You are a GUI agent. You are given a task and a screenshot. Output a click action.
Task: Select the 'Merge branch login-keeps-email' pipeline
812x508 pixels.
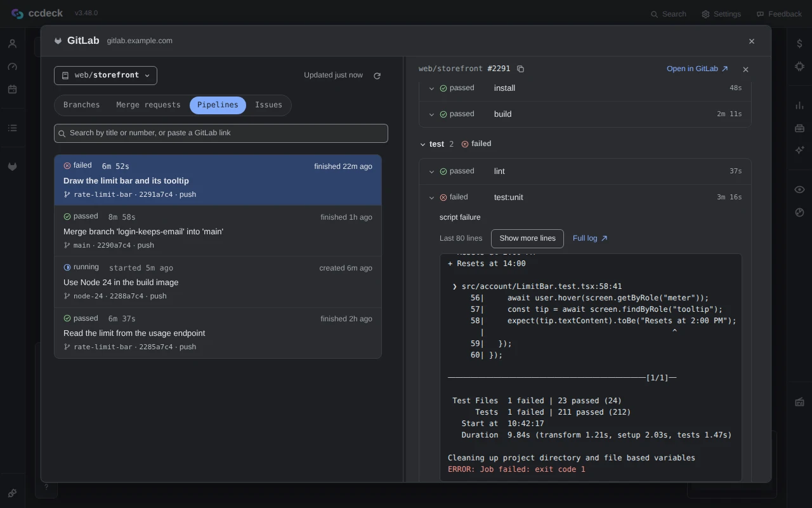click(x=218, y=231)
